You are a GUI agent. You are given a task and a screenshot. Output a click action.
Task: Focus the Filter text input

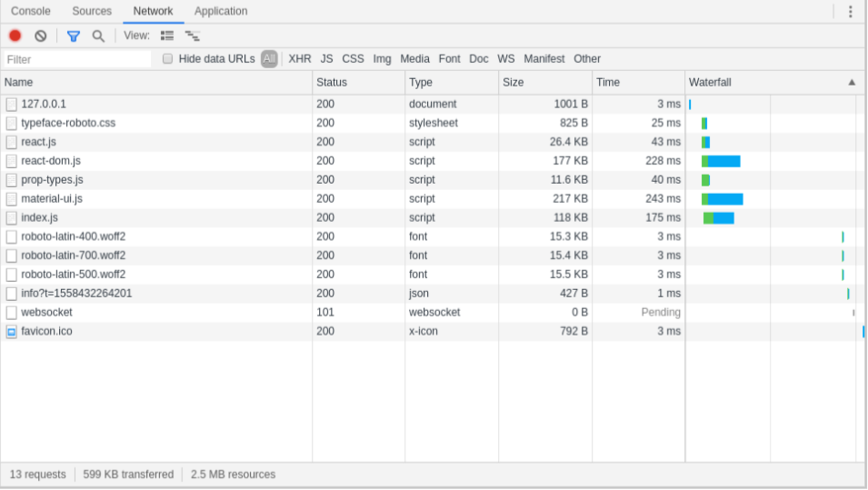(x=77, y=59)
